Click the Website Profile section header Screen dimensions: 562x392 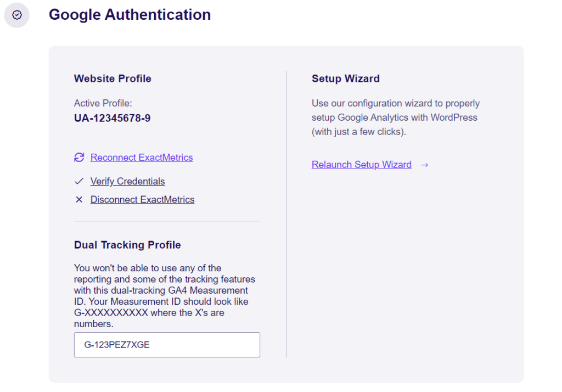(112, 79)
